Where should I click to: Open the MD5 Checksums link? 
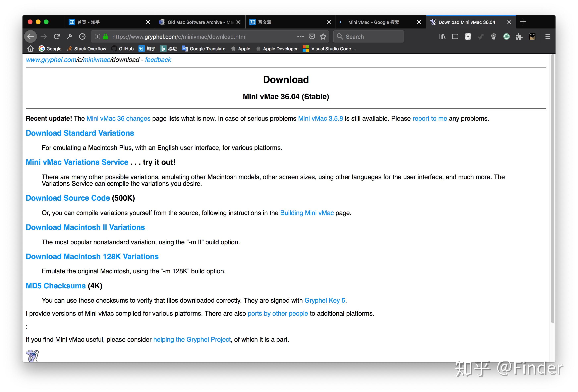coord(56,286)
